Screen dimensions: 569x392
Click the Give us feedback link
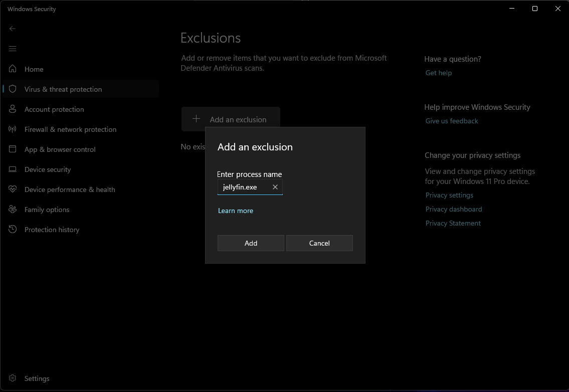451,121
